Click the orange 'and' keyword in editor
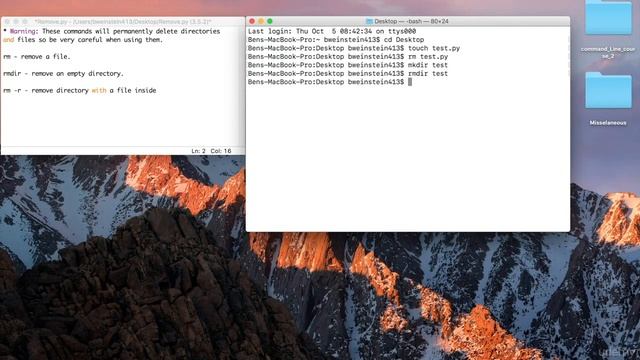This screenshot has height=360, width=640. (9, 40)
